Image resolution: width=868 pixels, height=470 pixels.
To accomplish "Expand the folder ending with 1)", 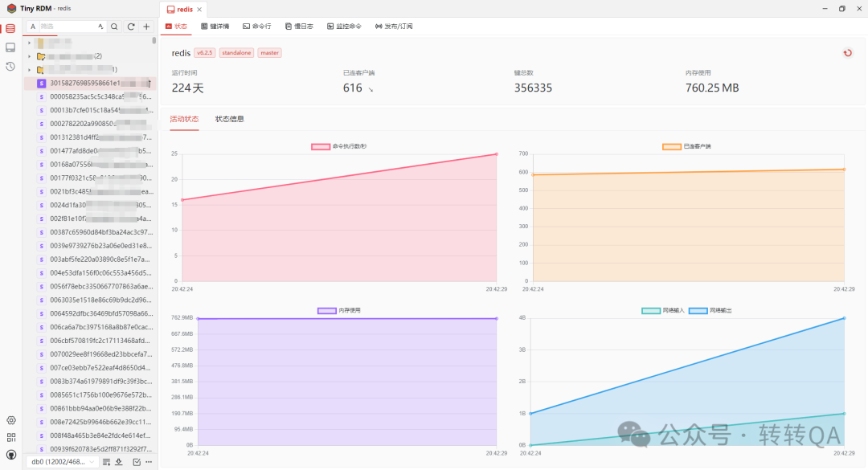I will point(30,70).
